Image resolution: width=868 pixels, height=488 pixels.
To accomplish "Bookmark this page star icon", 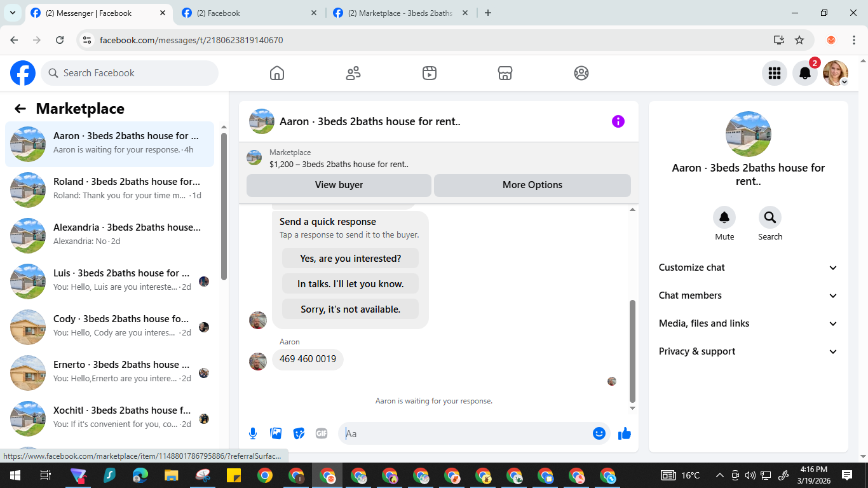I will (x=799, y=40).
